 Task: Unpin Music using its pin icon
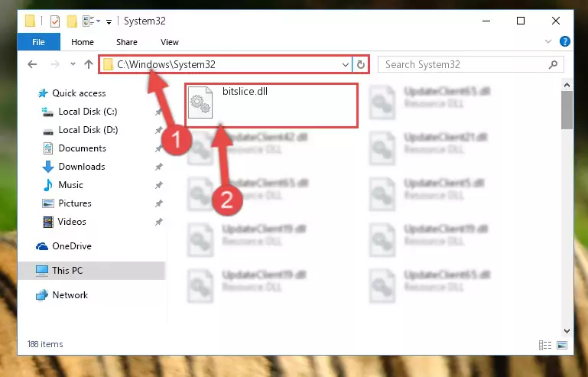pos(159,185)
